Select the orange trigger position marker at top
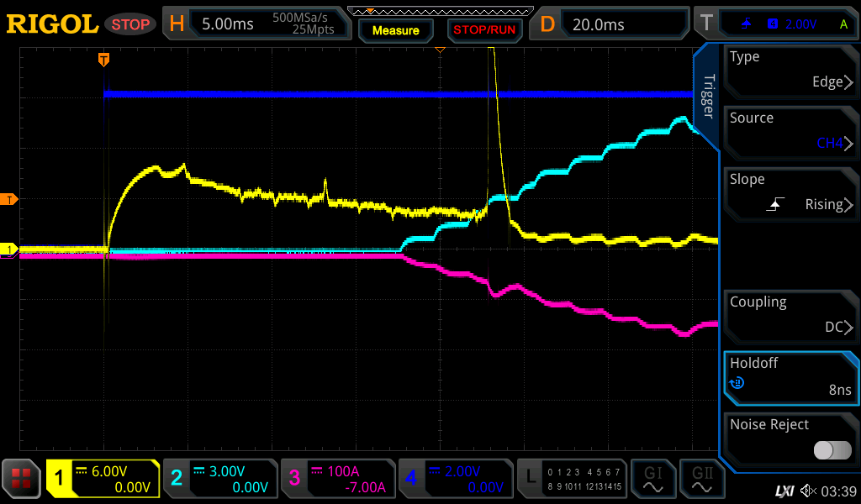Screen dimensions: 861x504 103,60
